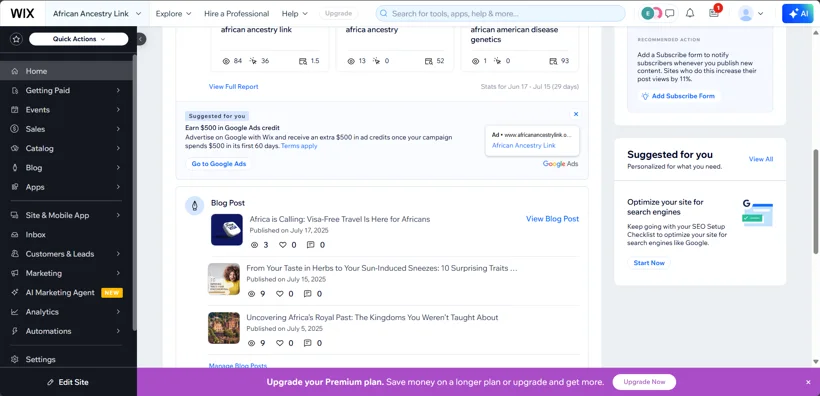The height and width of the screenshot is (396, 820).
Task: Click the SEO Google graphic icon
Action: 757,213
